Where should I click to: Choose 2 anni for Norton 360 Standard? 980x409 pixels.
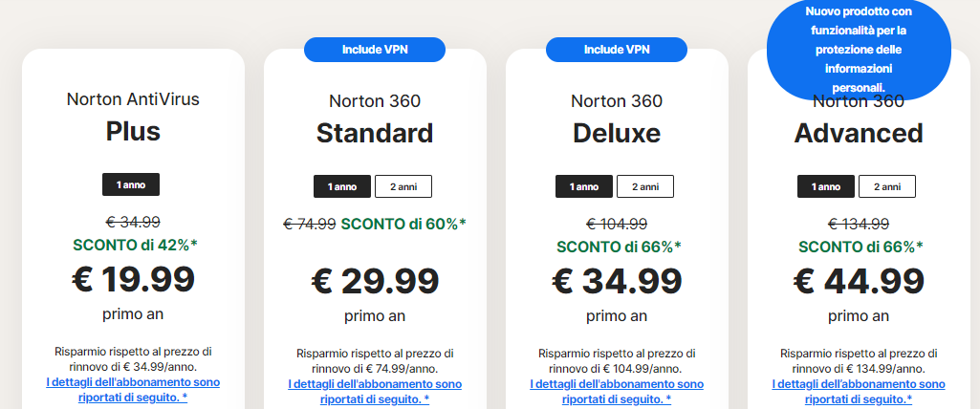tap(403, 186)
